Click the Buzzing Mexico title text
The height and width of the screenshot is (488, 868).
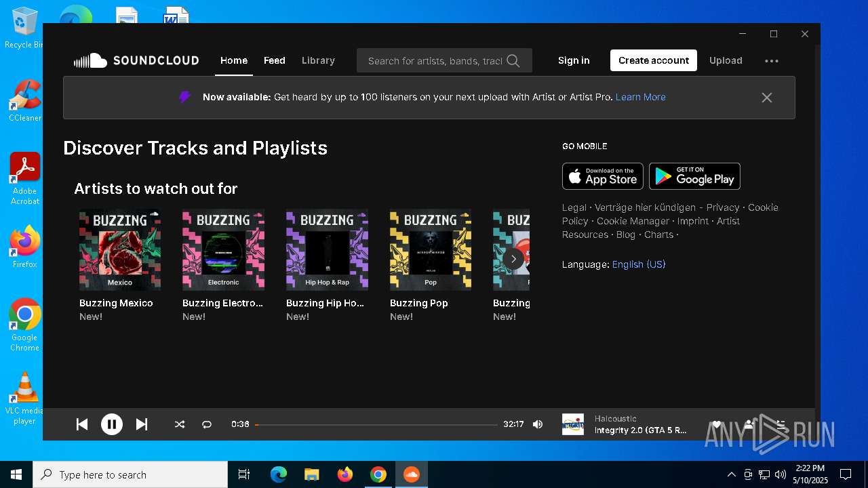[116, 303]
